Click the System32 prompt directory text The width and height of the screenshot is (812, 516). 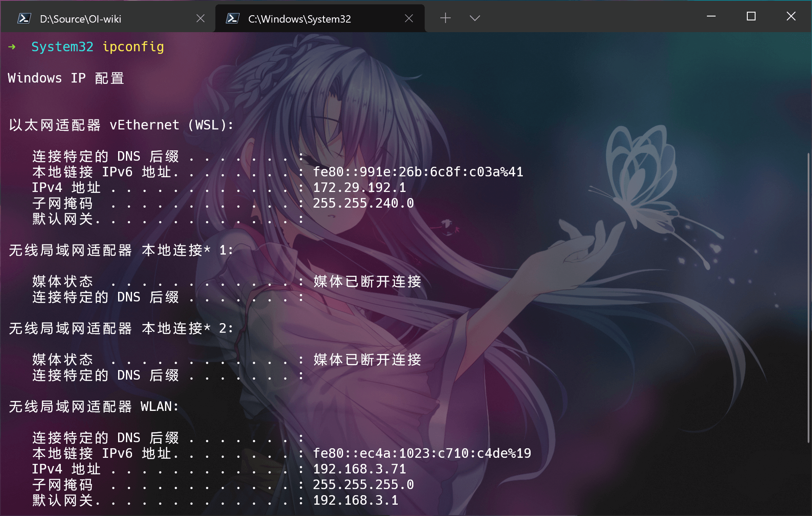click(x=63, y=47)
